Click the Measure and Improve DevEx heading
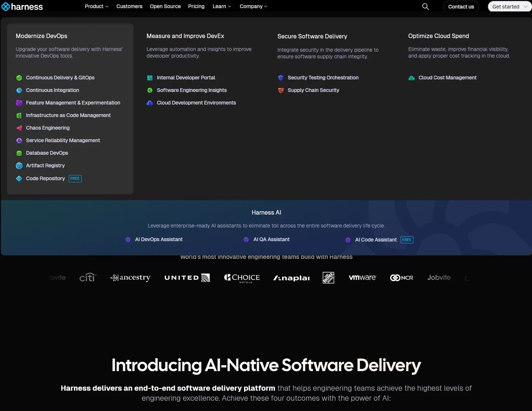The width and height of the screenshot is (532, 411). [185, 36]
